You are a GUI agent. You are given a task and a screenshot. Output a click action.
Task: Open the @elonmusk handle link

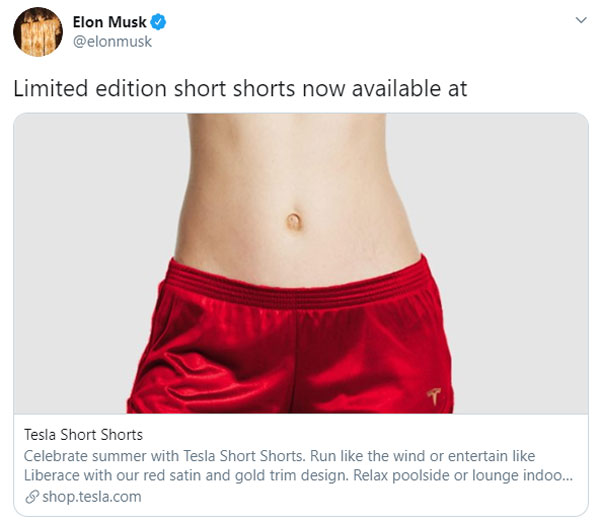(112, 42)
